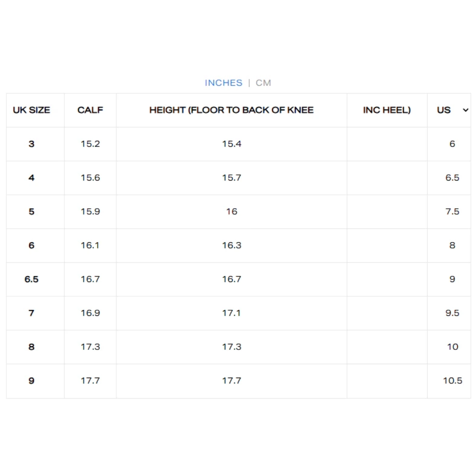Select the UK size 3 row
Screen dimensions: 476x476
[x=238, y=144]
